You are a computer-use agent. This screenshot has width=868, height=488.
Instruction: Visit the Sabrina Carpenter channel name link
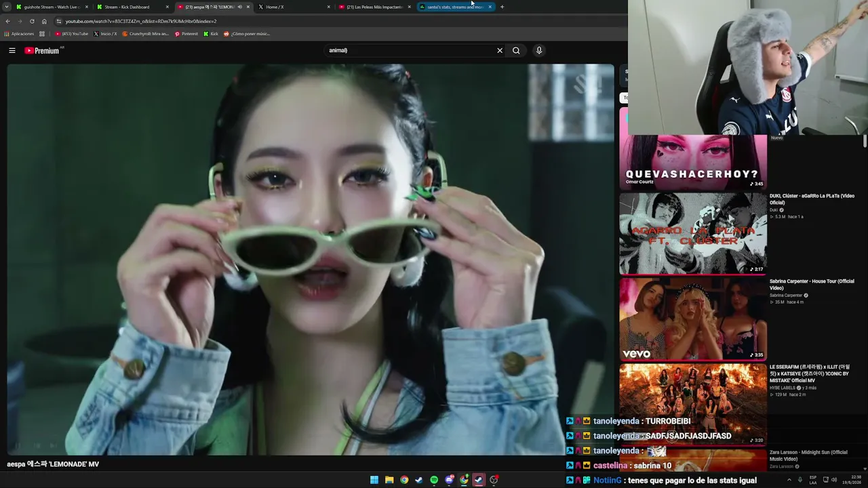[x=786, y=296]
